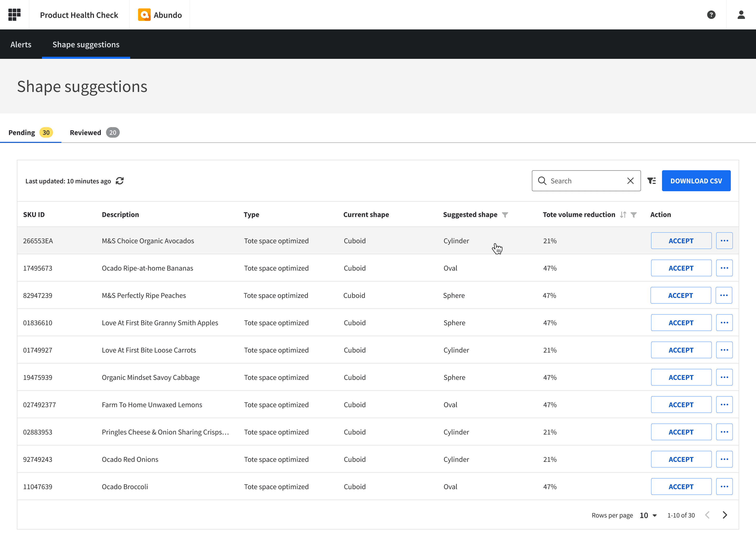Image resolution: width=756 pixels, height=538 pixels.
Task: Accept suggestion for Ocado Ripe-at-home Bananas
Action: click(681, 268)
